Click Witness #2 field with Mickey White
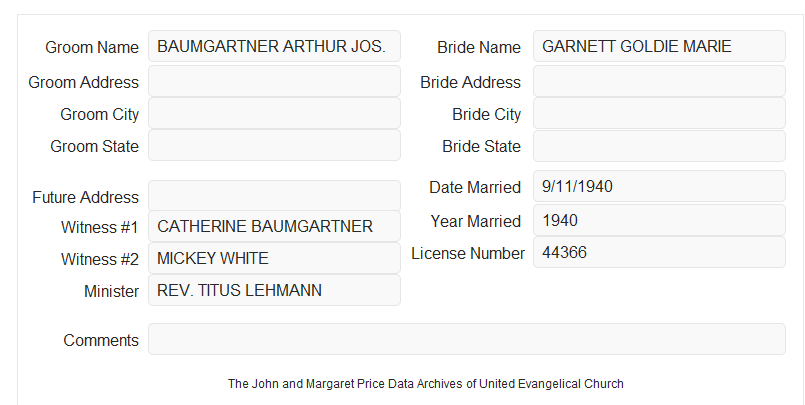 (x=274, y=258)
